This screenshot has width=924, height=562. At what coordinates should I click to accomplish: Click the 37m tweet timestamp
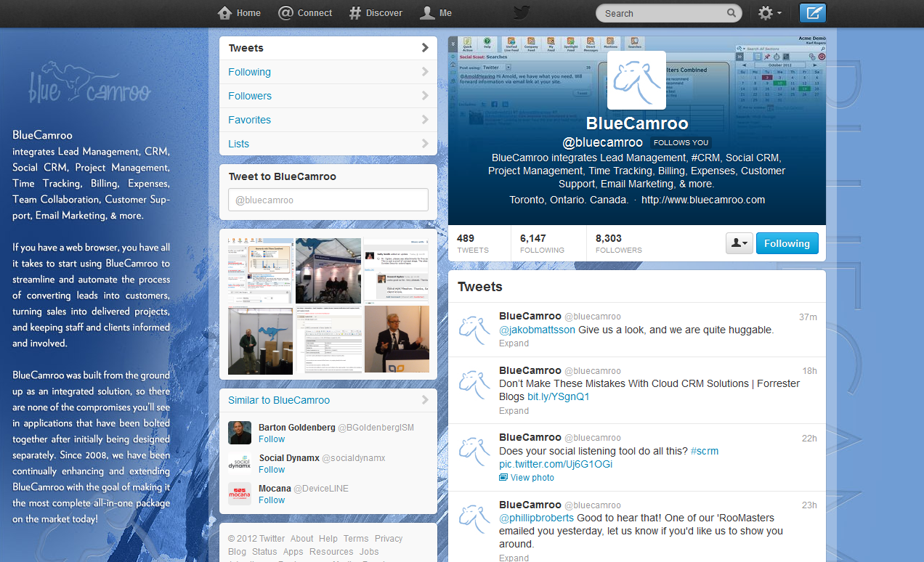808,317
